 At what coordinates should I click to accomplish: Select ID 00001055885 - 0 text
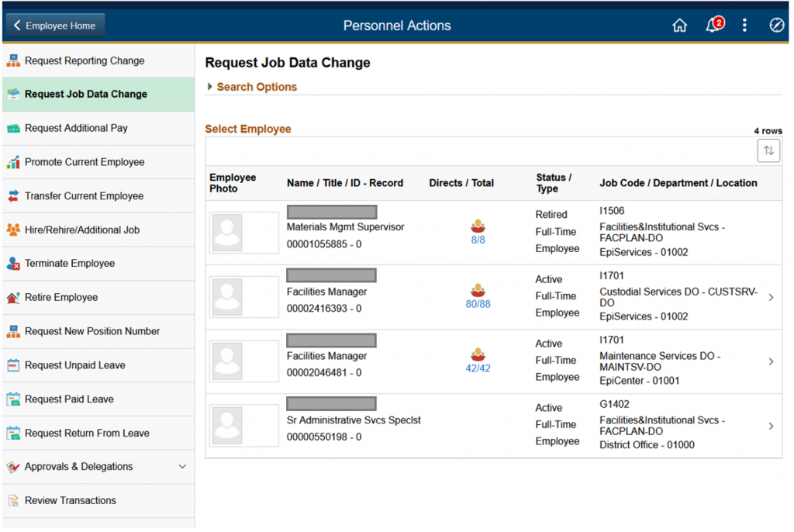[x=324, y=245]
